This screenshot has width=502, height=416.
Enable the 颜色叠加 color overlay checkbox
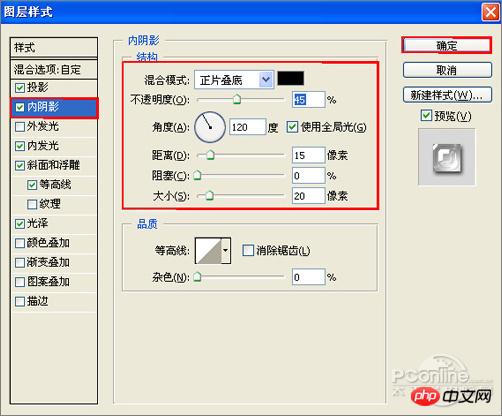point(20,243)
